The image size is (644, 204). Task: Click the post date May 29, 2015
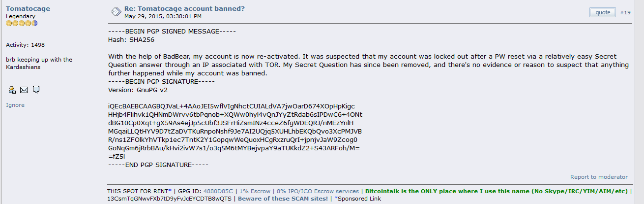163,16
